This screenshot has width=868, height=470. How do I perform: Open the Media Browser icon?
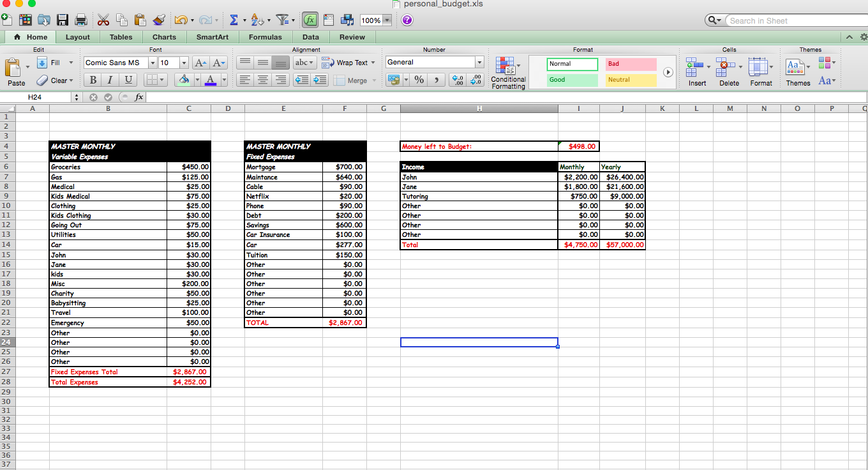tap(347, 20)
